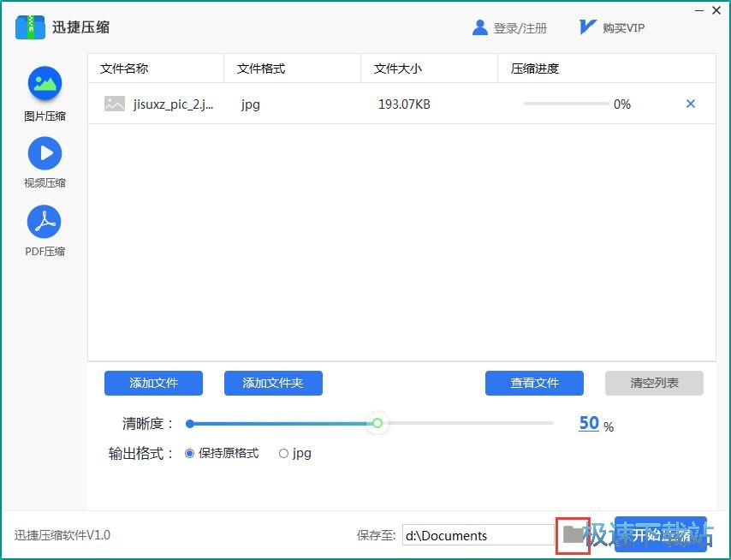Remove jisuxz_pic_2 file with blue X
Viewport: 731px width, 560px height.
pyautogui.click(x=691, y=104)
